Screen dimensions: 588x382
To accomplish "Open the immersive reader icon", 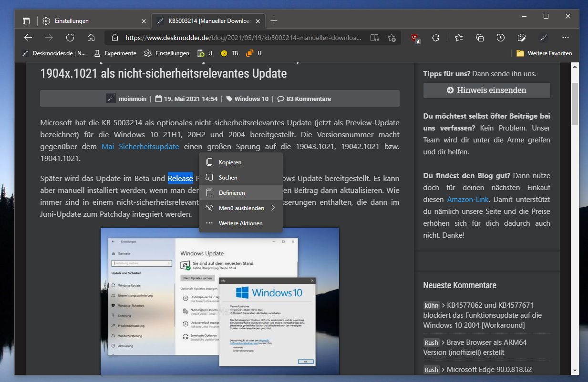I will [x=375, y=38].
